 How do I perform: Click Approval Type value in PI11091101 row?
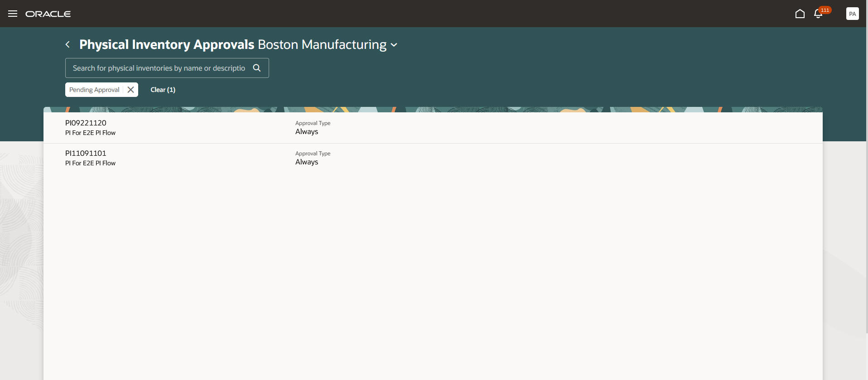307,162
